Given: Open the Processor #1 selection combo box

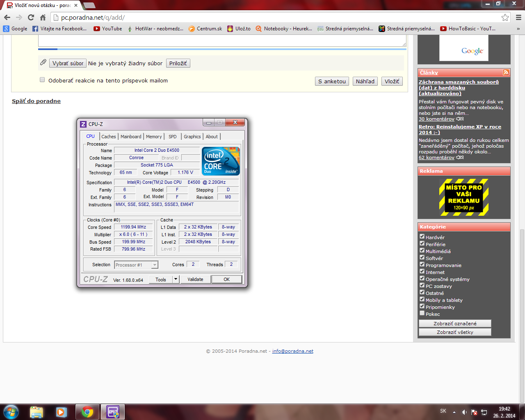Looking at the screenshot, I should pos(136,265).
